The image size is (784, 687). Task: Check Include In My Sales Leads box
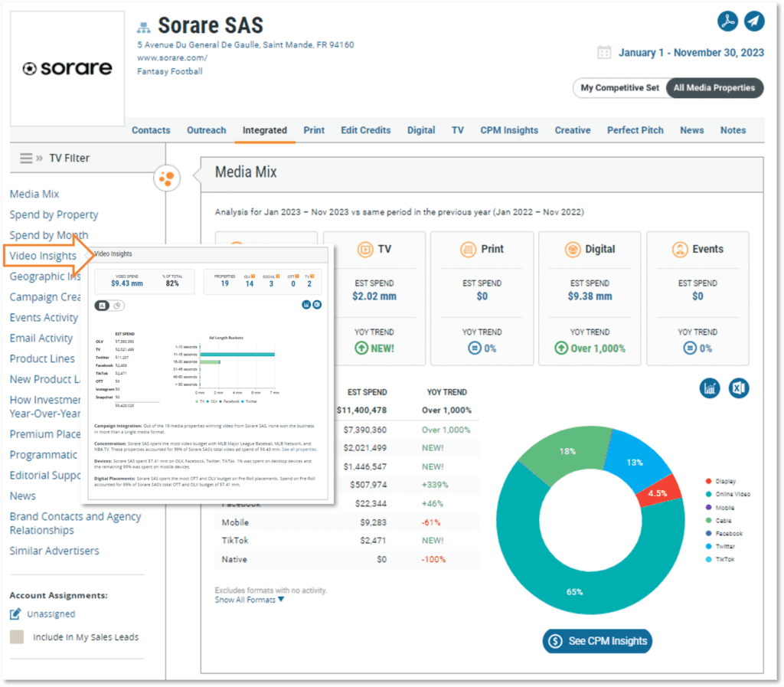(17, 636)
